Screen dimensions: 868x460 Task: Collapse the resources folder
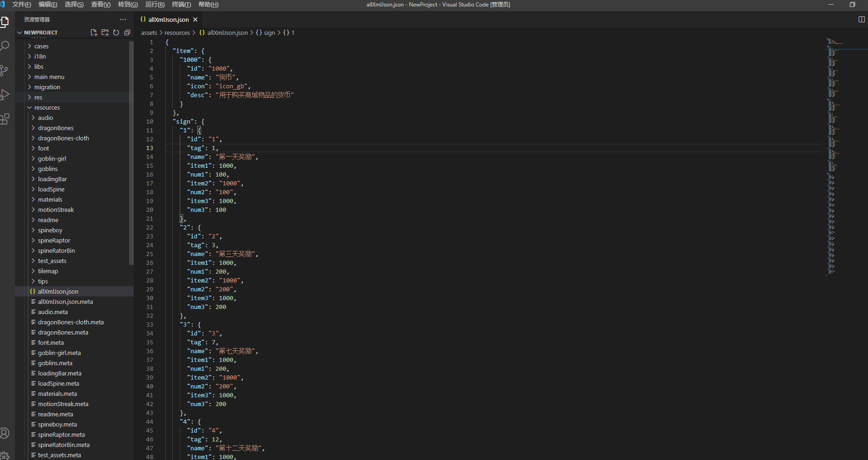[47, 107]
